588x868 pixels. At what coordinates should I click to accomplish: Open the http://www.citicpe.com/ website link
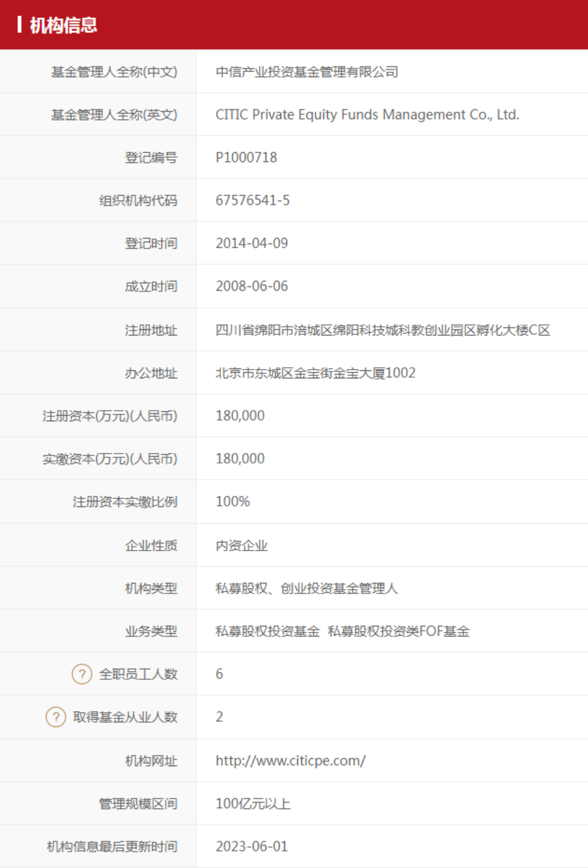pos(291,761)
